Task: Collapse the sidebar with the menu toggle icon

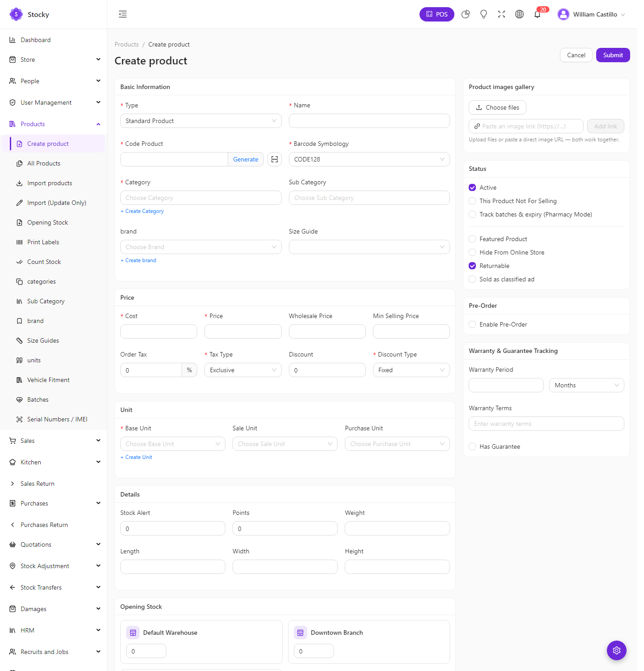Action: point(123,14)
